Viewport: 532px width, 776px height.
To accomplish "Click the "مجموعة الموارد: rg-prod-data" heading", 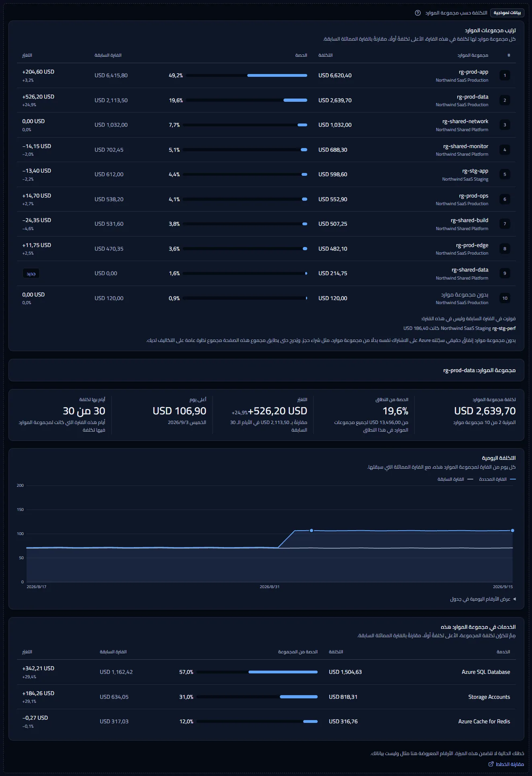I will click(x=479, y=370).
